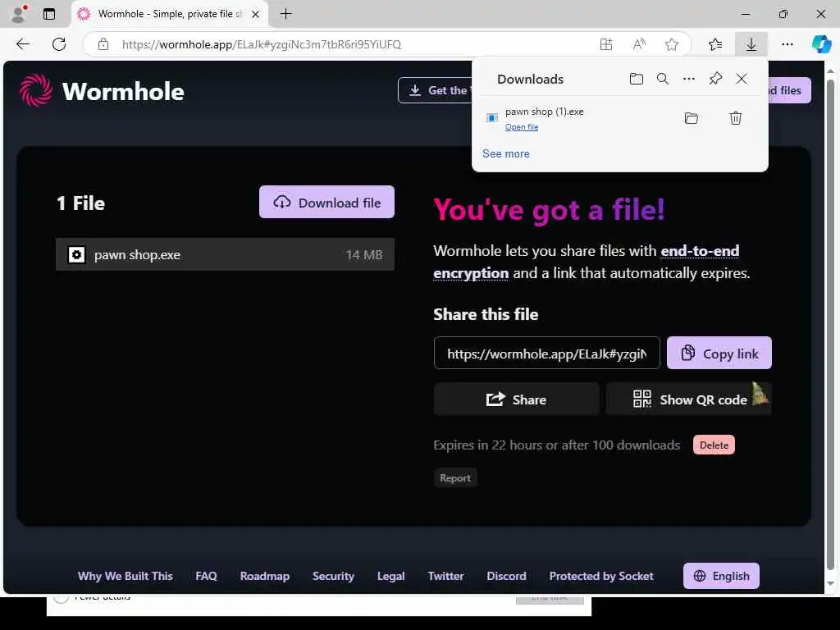
Task: View site information lock icon
Action: tap(103, 44)
